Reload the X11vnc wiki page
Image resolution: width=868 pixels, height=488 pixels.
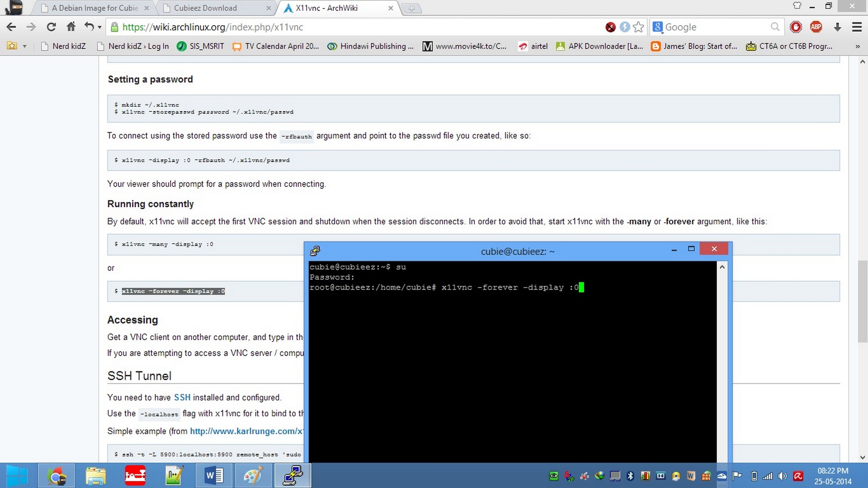(51, 27)
